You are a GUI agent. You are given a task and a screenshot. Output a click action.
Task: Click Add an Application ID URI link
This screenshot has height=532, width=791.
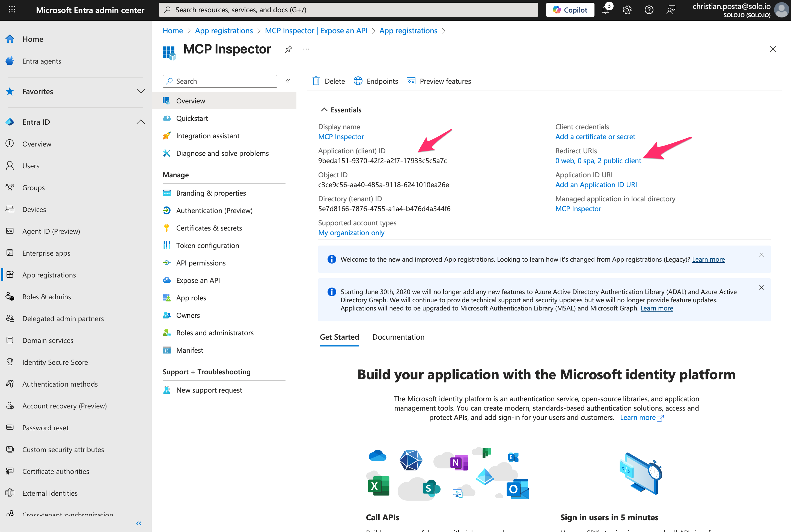click(596, 185)
